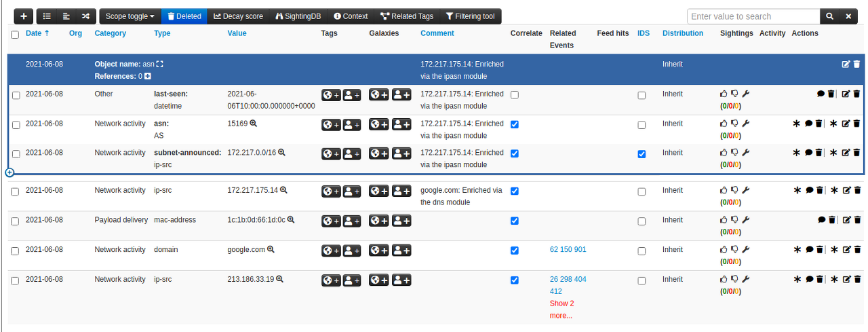Screen dimensions: 868x332
Task: Open the Filtering tool
Action: 471,16
